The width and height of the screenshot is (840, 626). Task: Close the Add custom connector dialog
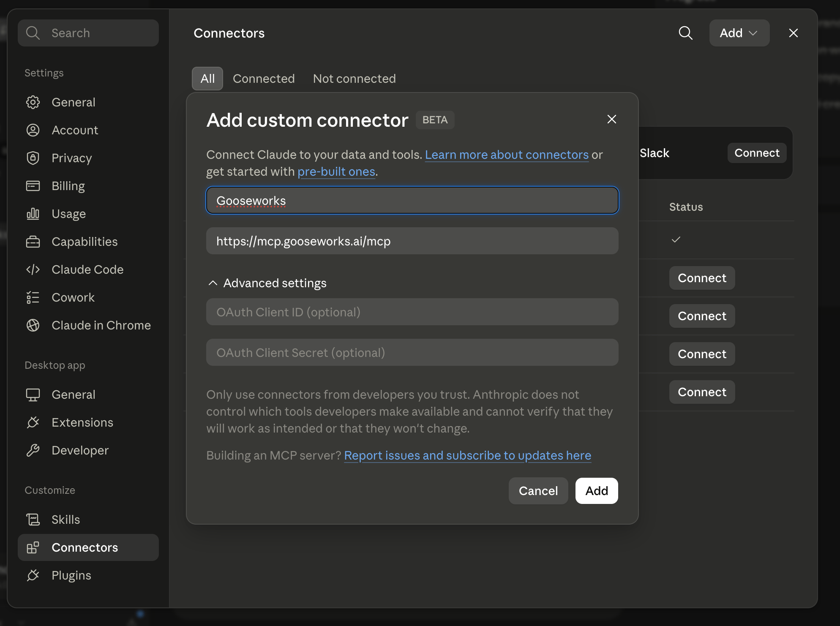pos(611,119)
